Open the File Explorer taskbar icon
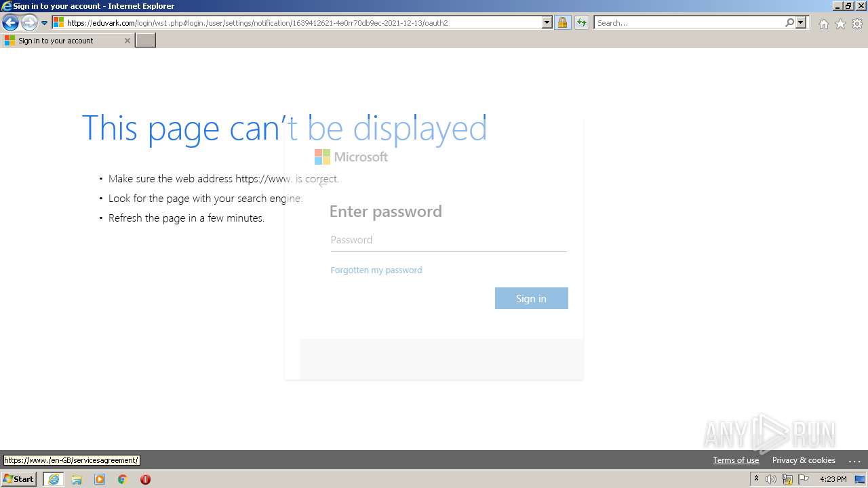Image resolution: width=868 pixels, height=488 pixels. pos(77,479)
